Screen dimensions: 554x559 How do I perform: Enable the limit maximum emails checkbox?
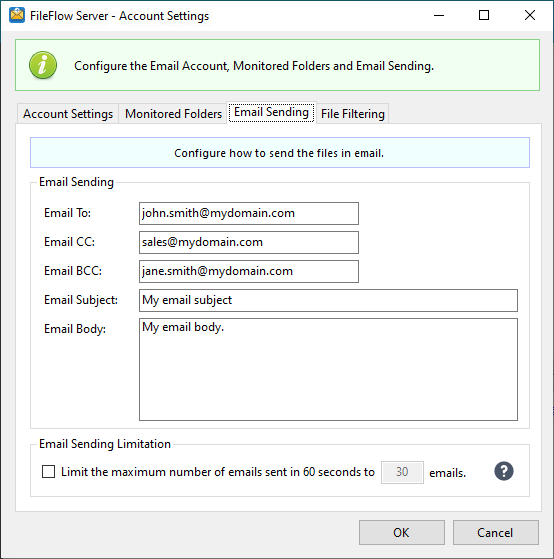click(x=48, y=471)
